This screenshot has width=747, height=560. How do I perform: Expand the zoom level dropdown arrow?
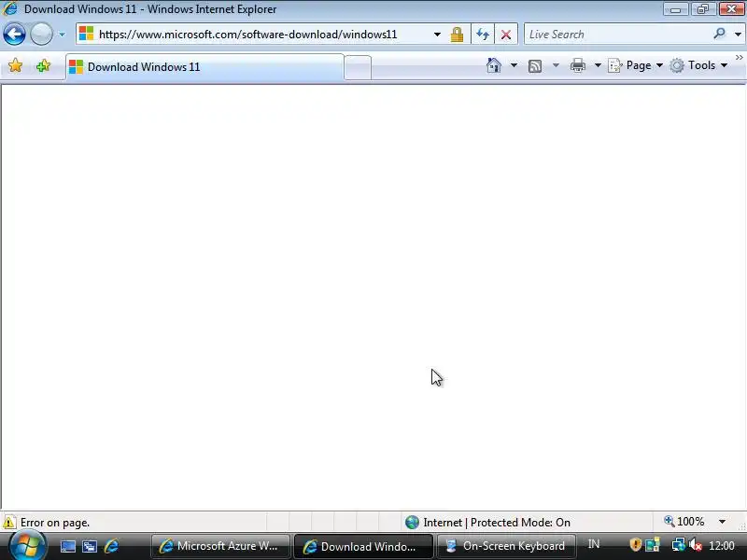[722, 522]
